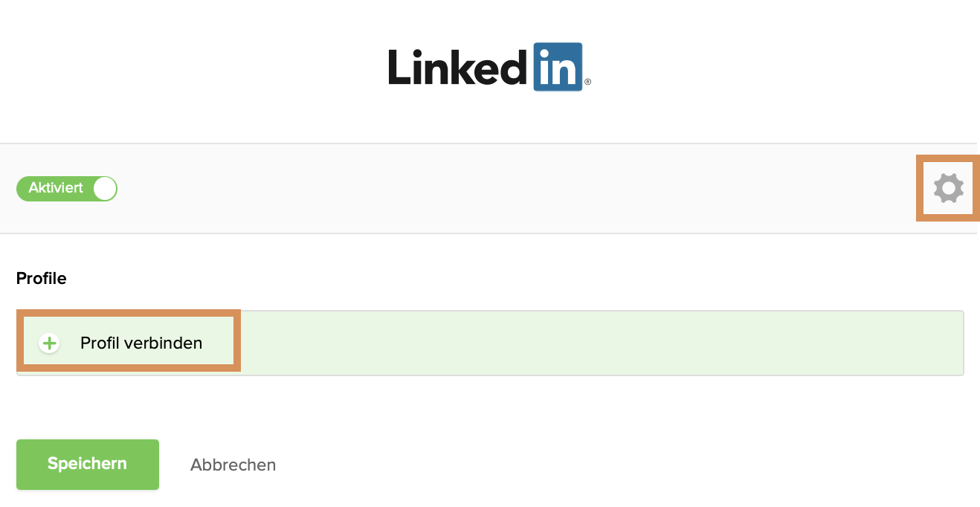The image size is (980, 507).
Task: Click the blue "in" logo square
Action: (558, 68)
